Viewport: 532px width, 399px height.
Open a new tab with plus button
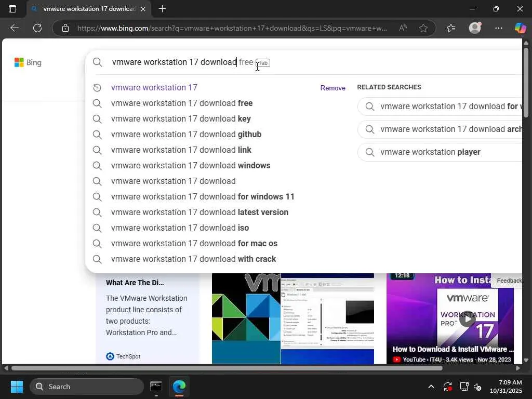pyautogui.click(x=162, y=9)
